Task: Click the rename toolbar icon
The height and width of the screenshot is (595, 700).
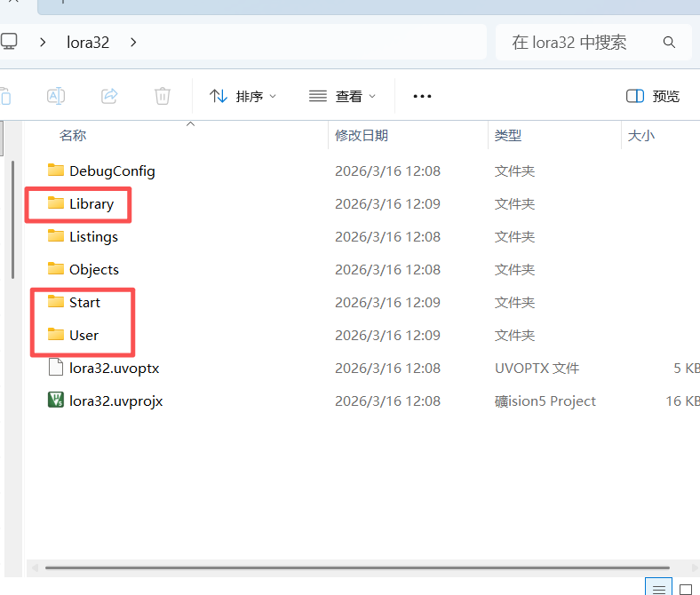Action: click(56, 96)
